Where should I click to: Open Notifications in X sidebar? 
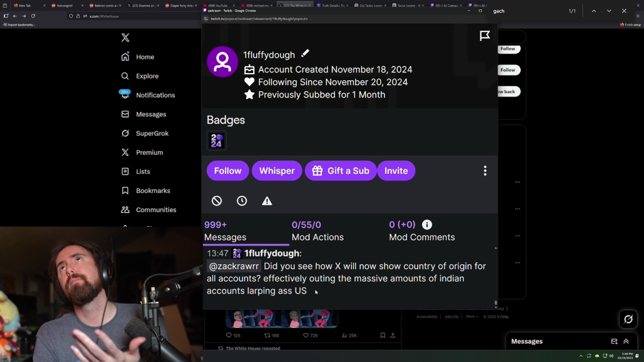[148, 95]
